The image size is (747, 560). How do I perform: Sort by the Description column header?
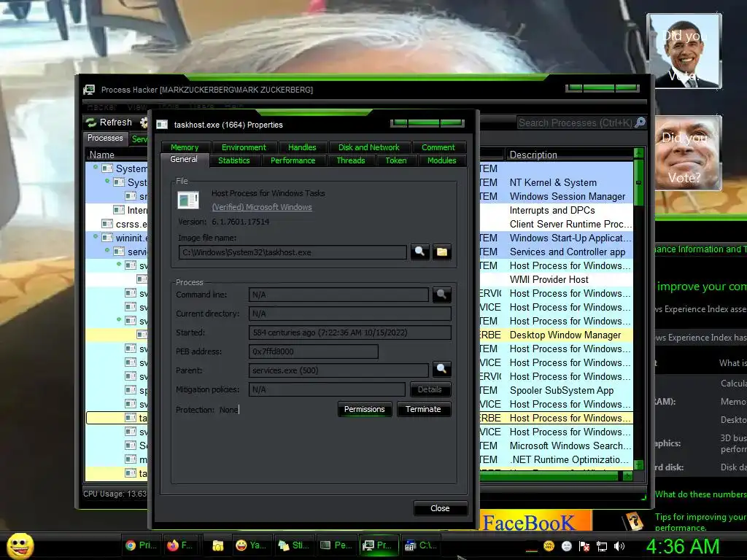569,155
